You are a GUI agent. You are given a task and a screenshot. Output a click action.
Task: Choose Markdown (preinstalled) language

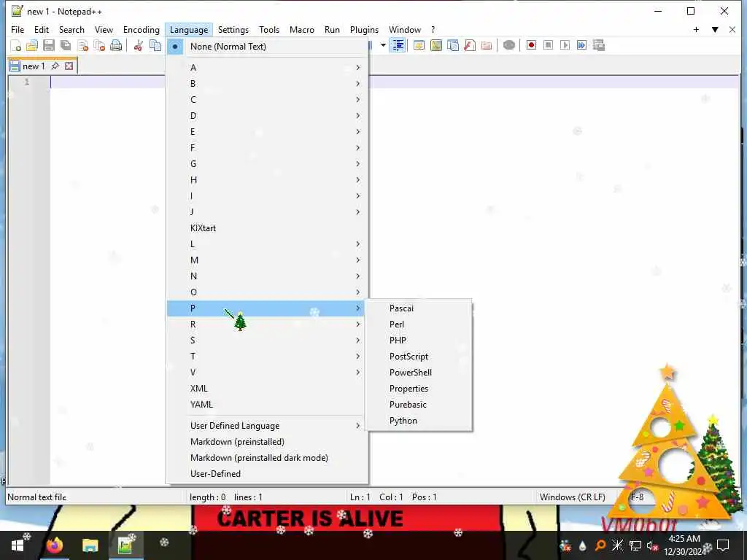coord(267,442)
